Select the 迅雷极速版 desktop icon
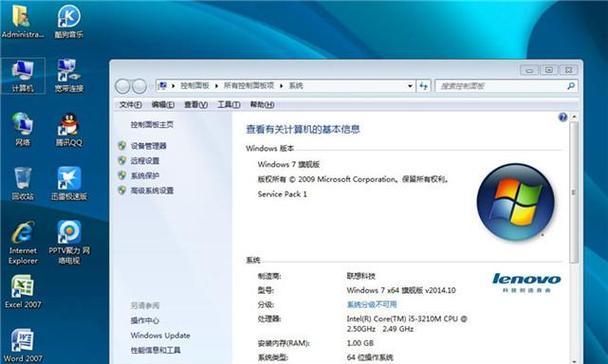The width and height of the screenshot is (608, 364). click(69, 184)
